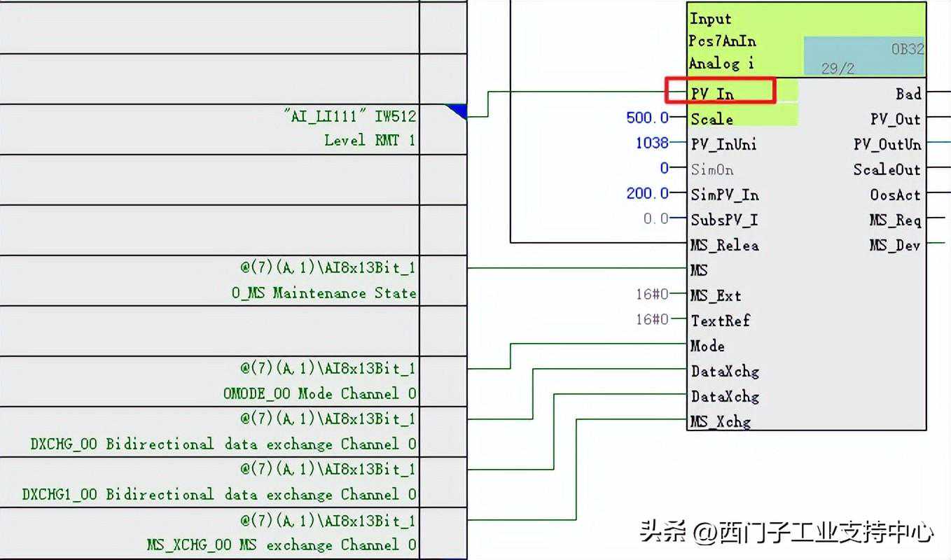The image size is (951, 560).
Task: Select the OosAct output pin
Action: (x=895, y=195)
